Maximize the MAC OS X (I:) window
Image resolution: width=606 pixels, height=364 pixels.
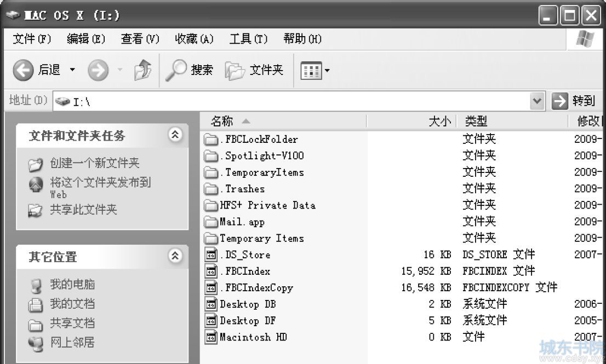(x=570, y=15)
